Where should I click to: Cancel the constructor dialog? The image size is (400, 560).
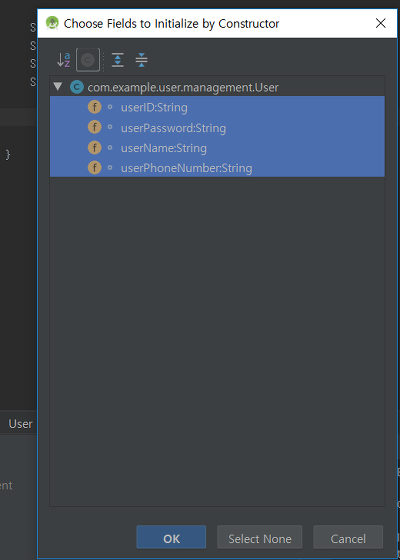(348, 539)
